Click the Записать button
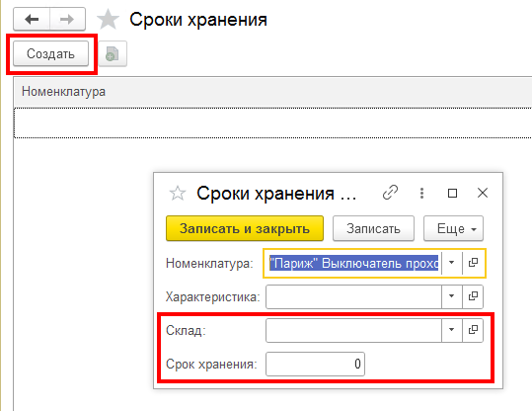The height and width of the screenshot is (411, 532). 373,228
